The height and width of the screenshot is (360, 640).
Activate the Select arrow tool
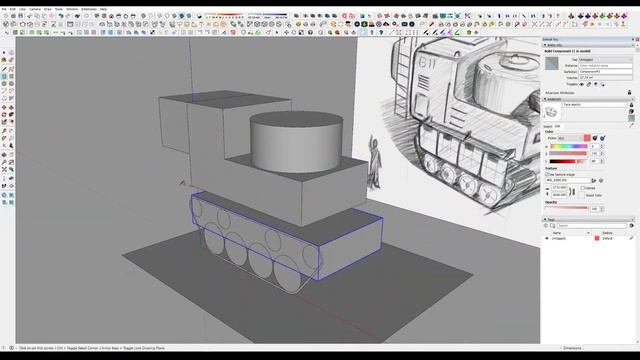4,53
